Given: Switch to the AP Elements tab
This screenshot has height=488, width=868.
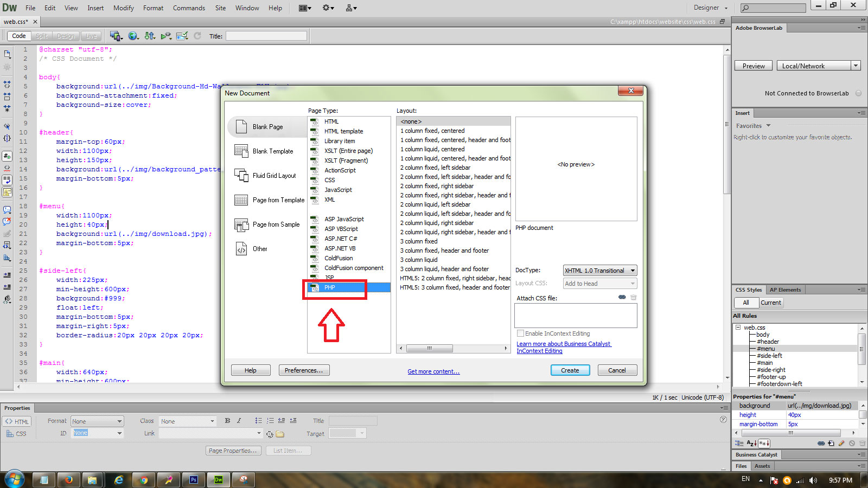Looking at the screenshot, I should click(785, 290).
